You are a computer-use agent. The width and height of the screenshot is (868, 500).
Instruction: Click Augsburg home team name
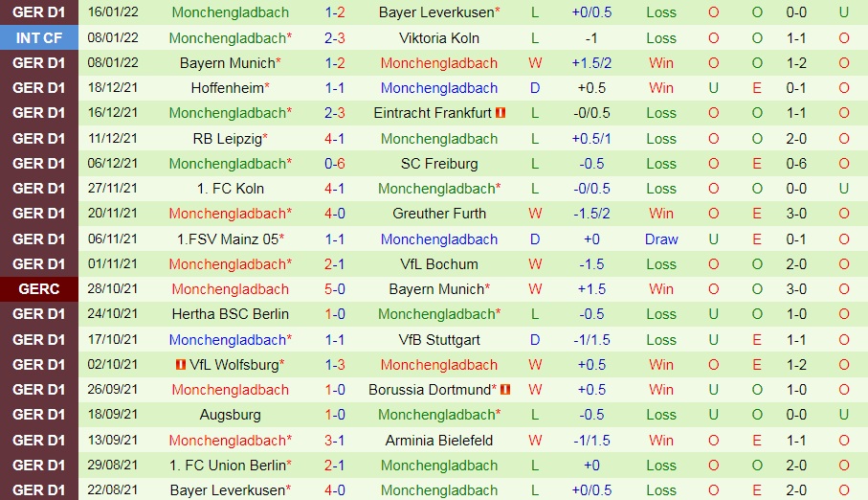tap(231, 415)
